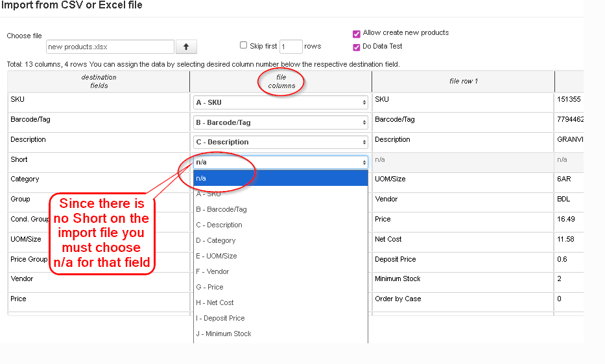This screenshot has height=364, width=605.
Task: Collapse the Short field n/a dropdown
Action: pyautogui.click(x=281, y=162)
